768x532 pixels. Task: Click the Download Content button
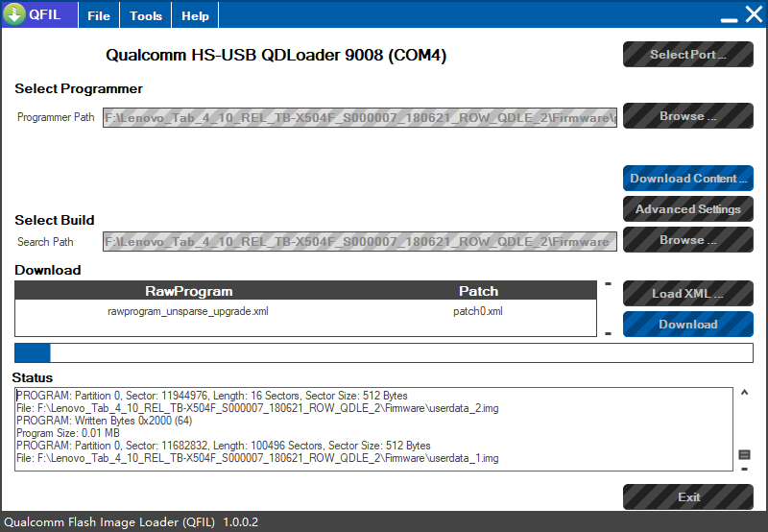[x=687, y=179]
